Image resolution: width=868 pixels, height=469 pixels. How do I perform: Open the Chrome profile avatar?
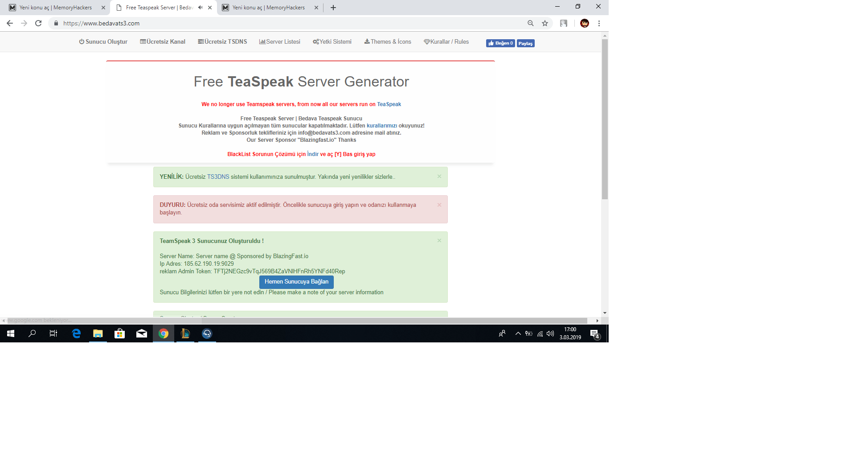tap(585, 23)
